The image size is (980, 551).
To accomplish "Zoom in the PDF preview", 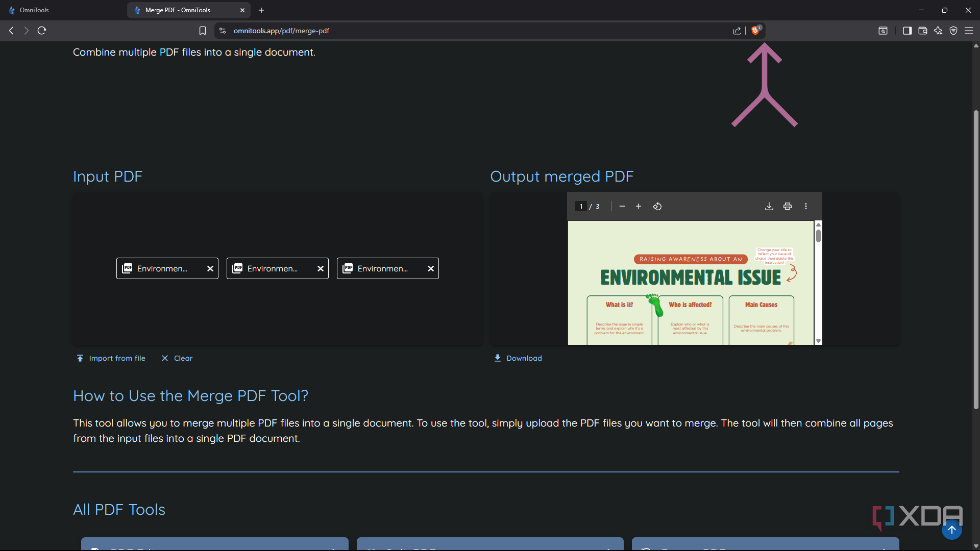I will (x=639, y=206).
